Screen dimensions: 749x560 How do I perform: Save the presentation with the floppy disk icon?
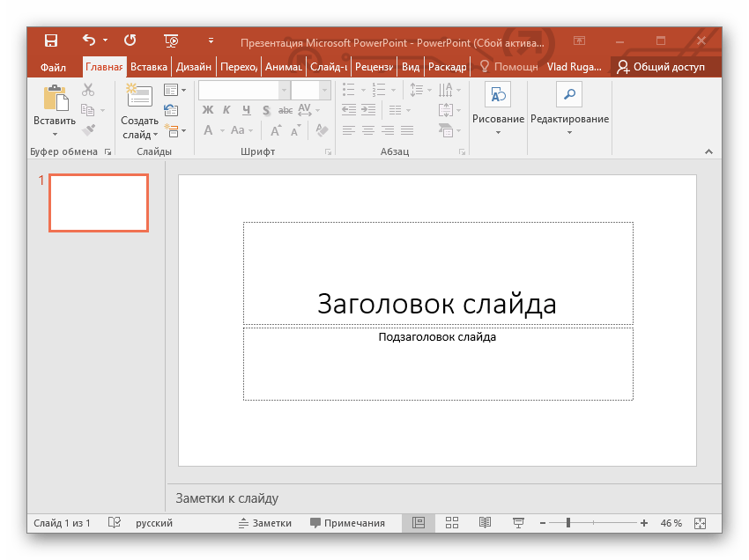tap(51, 41)
